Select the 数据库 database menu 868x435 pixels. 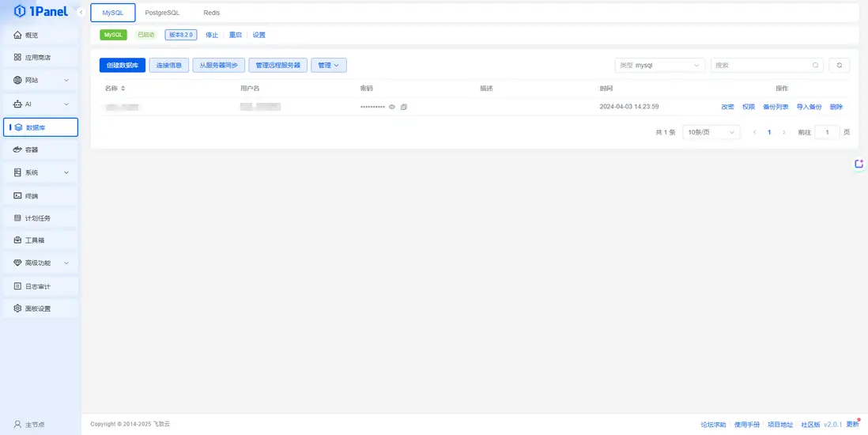click(40, 127)
